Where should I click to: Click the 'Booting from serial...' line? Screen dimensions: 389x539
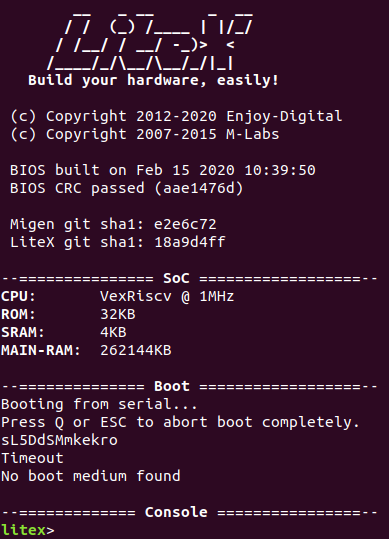click(x=99, y=404)
